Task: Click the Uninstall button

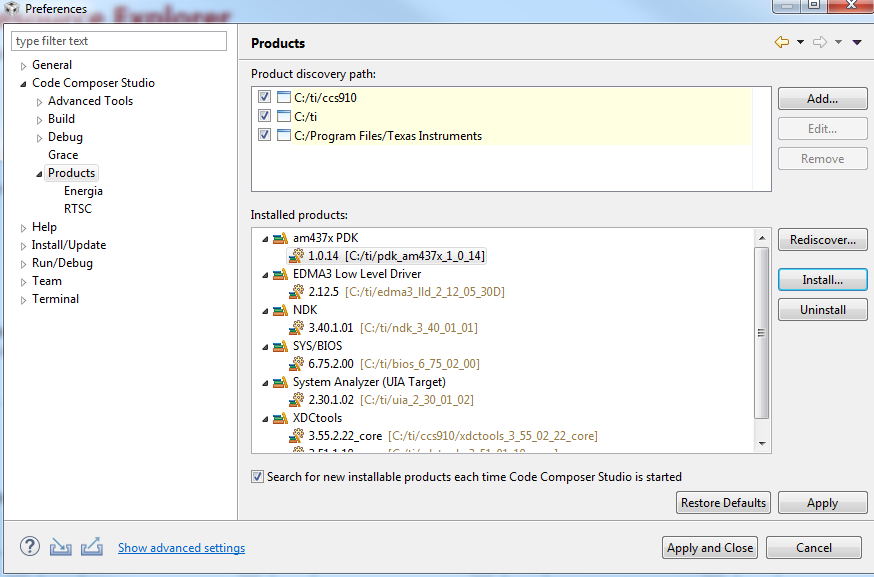Action: point(823,309)
